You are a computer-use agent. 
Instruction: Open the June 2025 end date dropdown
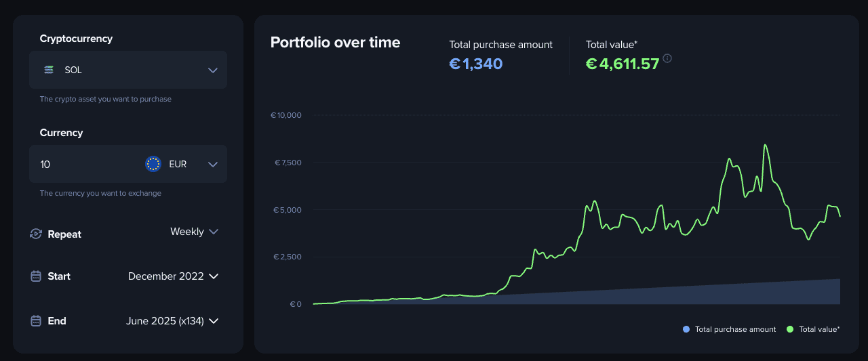click(172, 321)
